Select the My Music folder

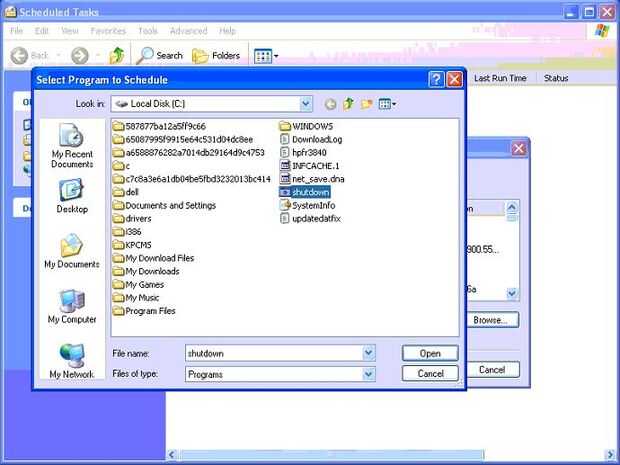(136, 297)
